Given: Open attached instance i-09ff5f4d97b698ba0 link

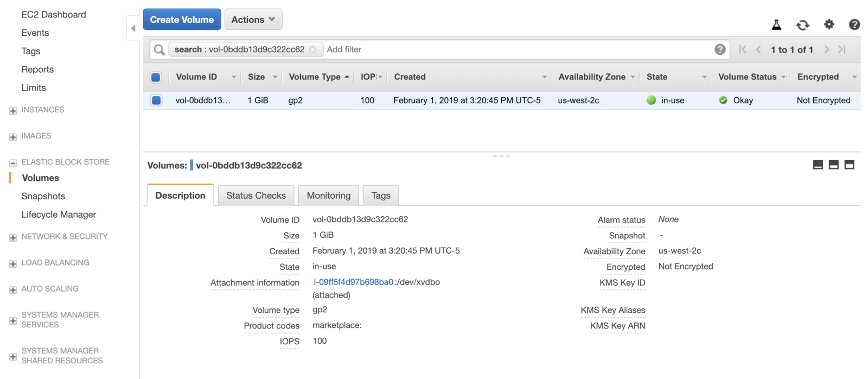Looking at the screenshot, I should (x=354, y=282).
